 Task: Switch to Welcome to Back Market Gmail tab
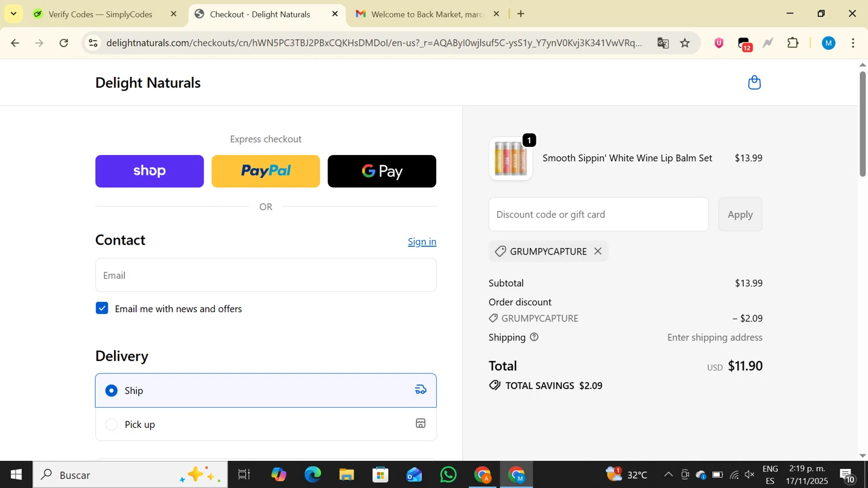[x=427, y=14]
